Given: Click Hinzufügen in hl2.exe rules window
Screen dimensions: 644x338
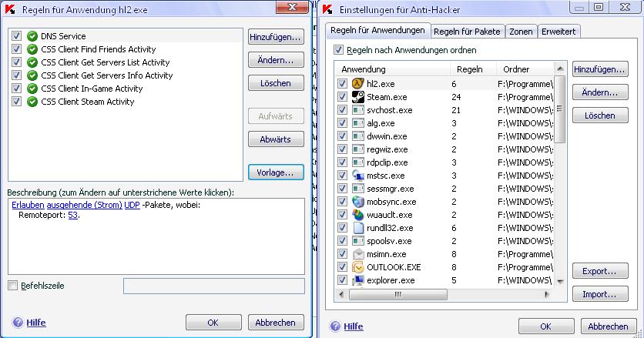Looking at the screenshot, I should [276, 37].
